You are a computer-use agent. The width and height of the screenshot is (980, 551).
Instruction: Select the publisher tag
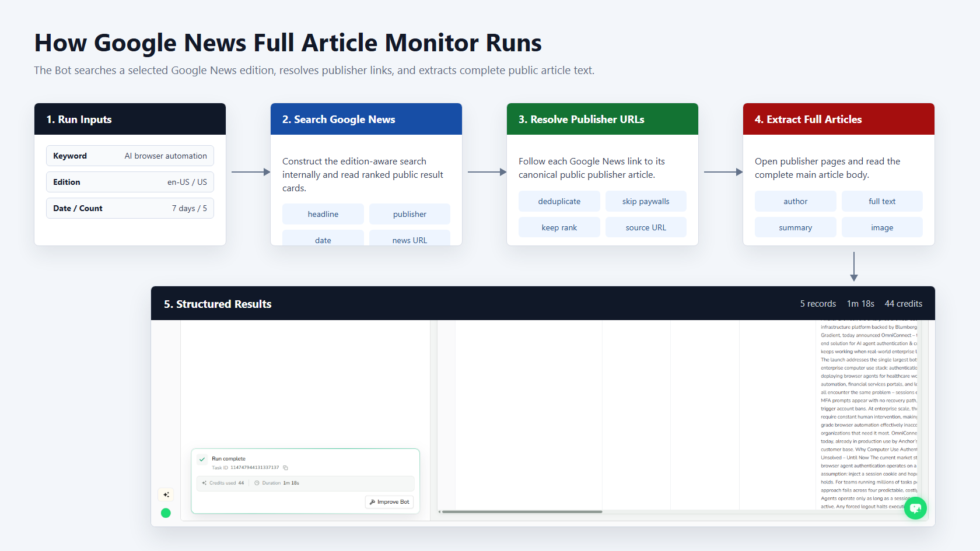coord(409,214)
